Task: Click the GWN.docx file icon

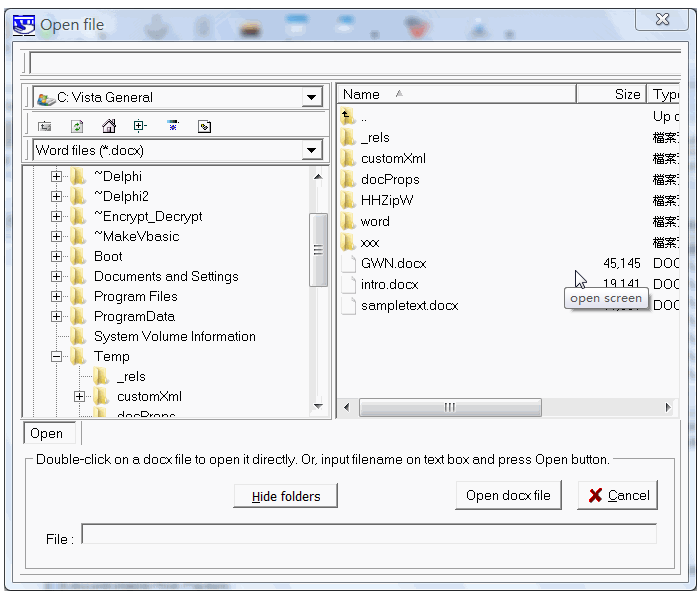Action: 349,264
